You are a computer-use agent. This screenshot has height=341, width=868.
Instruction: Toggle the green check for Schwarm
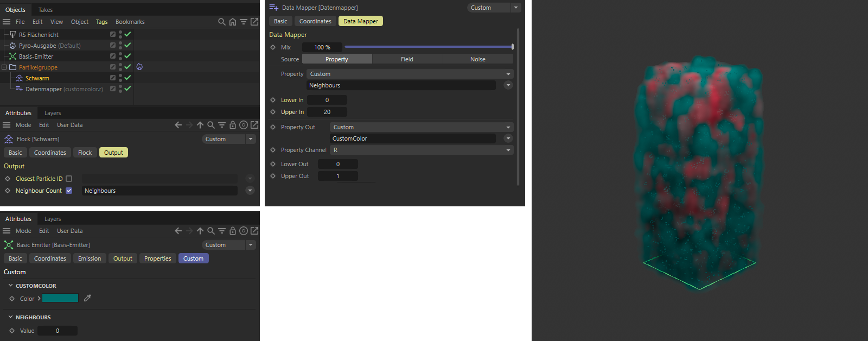127,78
